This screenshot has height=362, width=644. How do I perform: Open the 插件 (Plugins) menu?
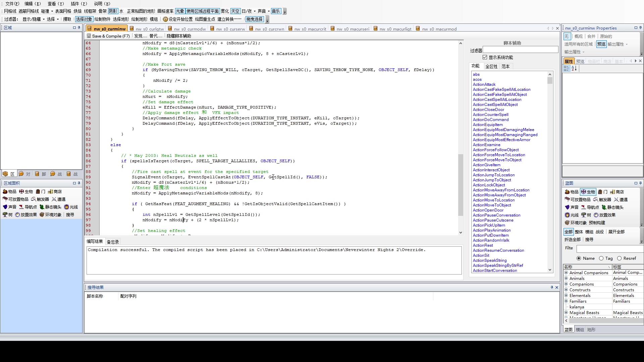coord(79,4)
